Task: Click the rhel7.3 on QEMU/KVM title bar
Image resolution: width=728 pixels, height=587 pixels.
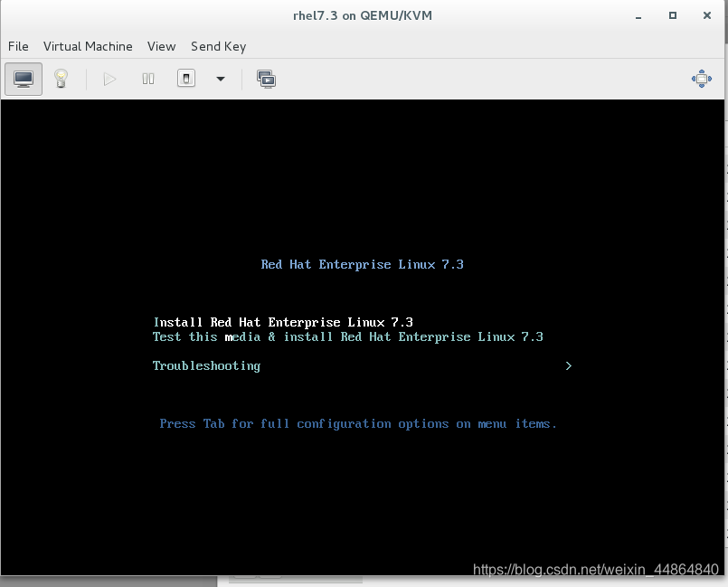Action: coord(363,15)
